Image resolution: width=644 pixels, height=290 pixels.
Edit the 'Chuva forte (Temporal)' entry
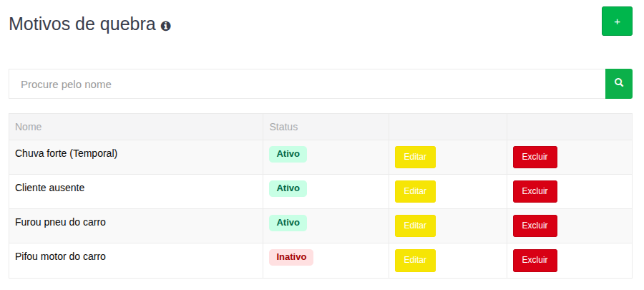tap(415, 157)
